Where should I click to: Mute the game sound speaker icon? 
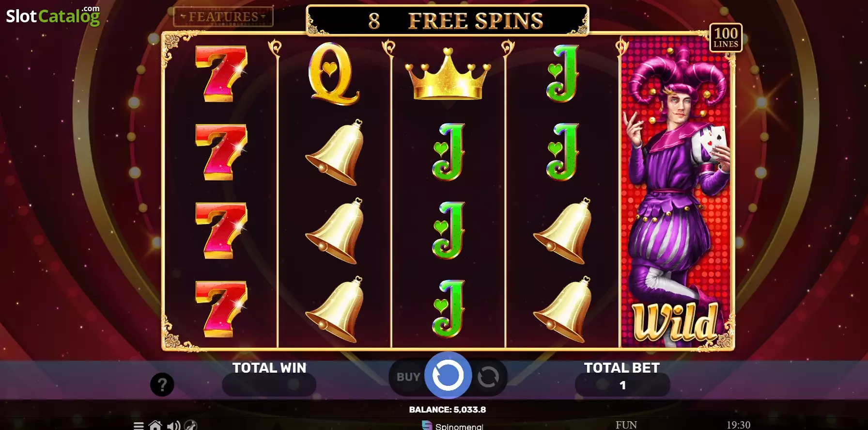pyautogui.click(x=173, y=426)
